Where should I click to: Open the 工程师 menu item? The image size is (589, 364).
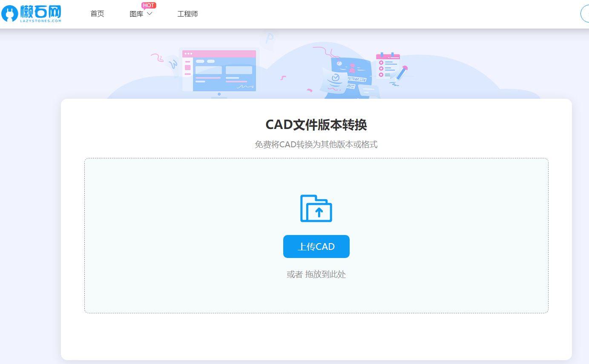187,14
